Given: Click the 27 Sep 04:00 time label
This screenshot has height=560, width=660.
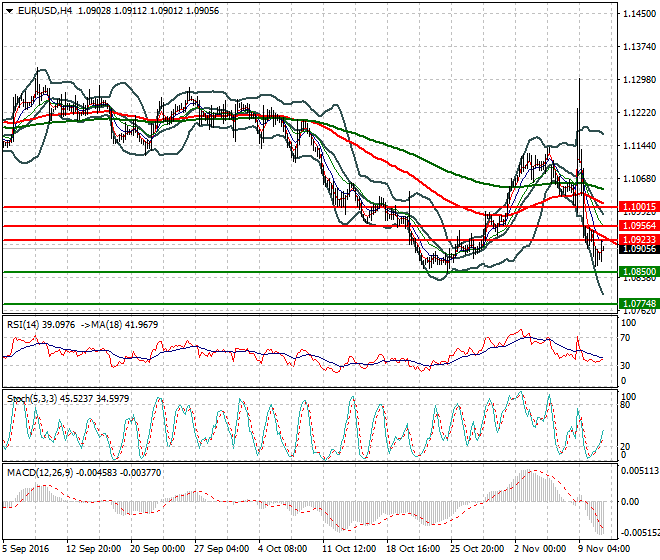Looking at the screenshot, I should click(221, 549).
